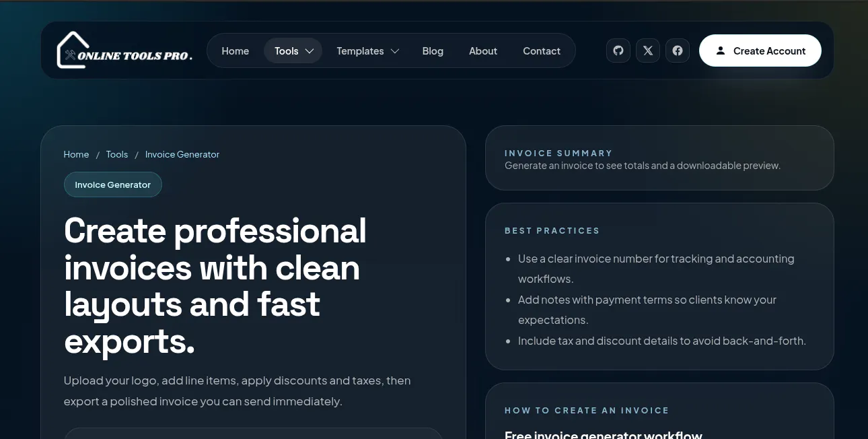The height and width of the screenshot is (439, 868).
Task: Go to Home in navigation bar
Action: pos(236,51)
